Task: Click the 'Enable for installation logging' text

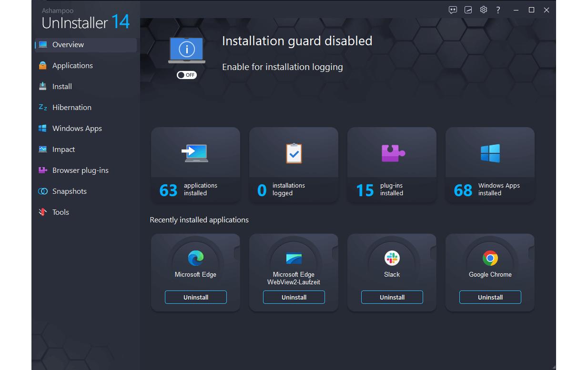Action: click(x=283, y=67)
